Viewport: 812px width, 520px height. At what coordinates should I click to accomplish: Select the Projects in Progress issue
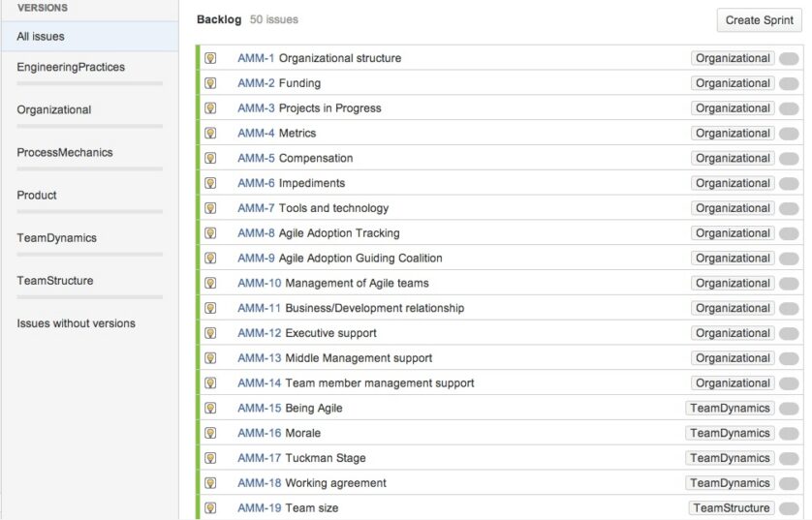(329, 108)
